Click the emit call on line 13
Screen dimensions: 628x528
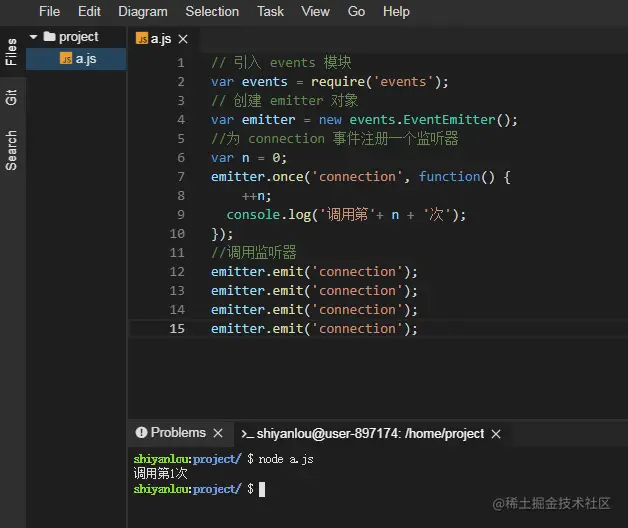(314, 291)
